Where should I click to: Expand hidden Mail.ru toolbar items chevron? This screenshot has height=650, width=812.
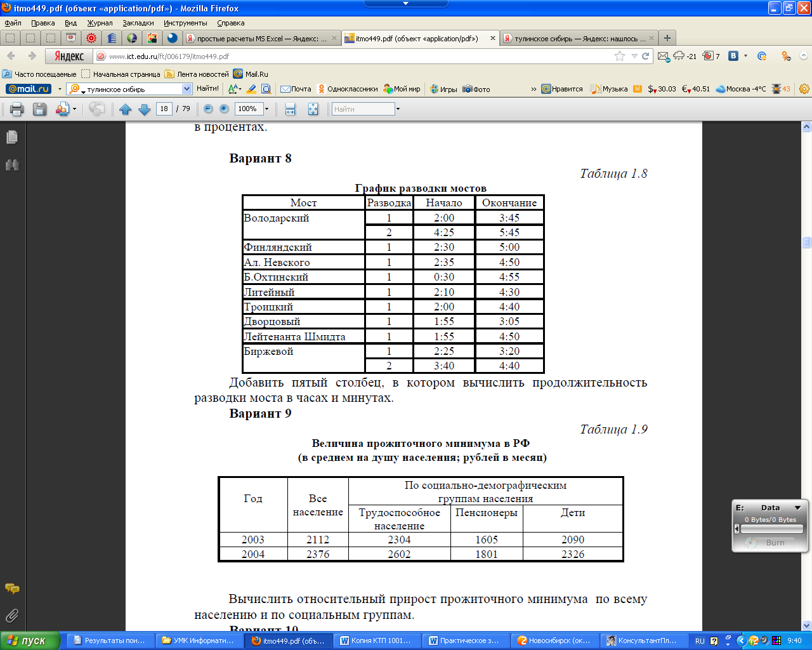point(534,89)
